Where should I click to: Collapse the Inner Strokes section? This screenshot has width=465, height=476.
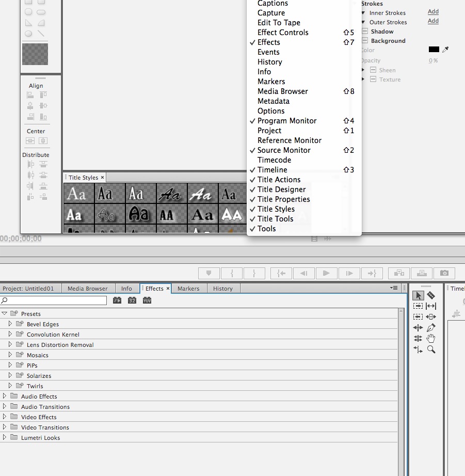(363, 13)
